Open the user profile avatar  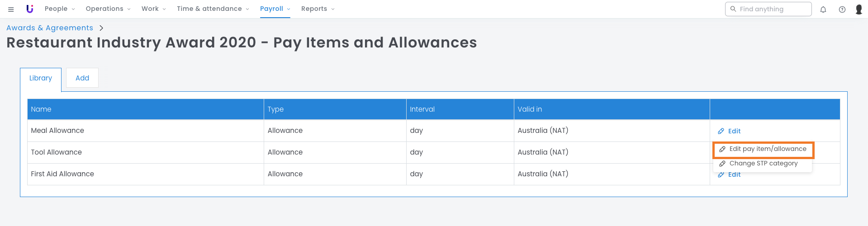point(859,9)
